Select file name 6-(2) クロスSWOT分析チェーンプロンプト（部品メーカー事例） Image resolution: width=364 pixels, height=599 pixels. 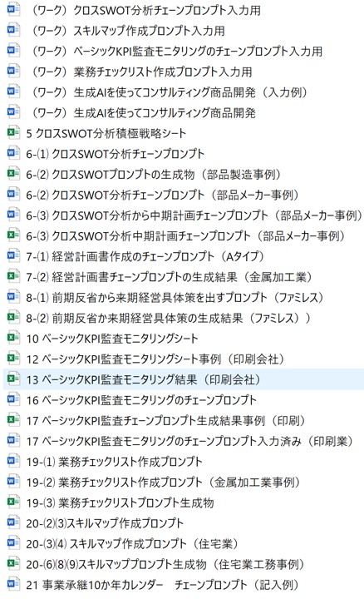pyautogui.click(x=163, y=195)
